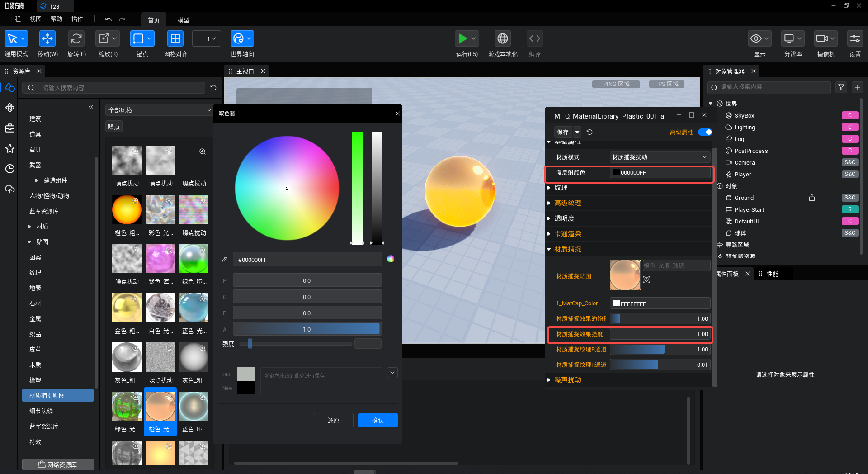Activate the Rotate (E) tool
This screenshot has height=474, width=868.
[76, 39]
